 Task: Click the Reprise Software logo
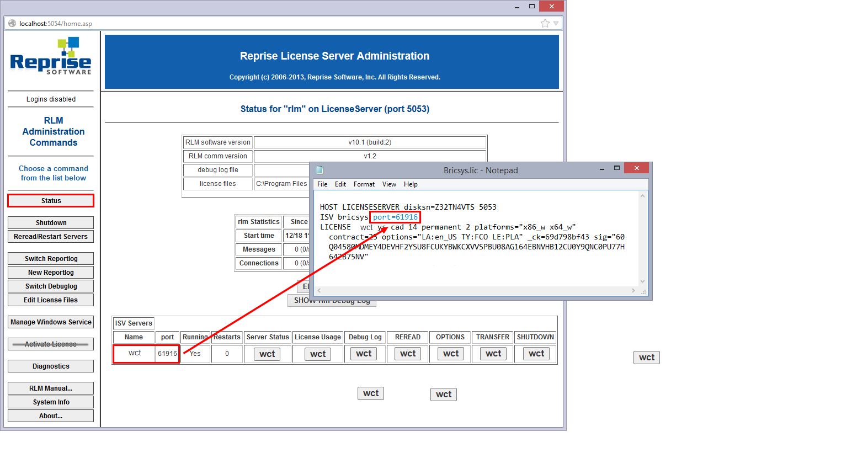click(51, 56)
